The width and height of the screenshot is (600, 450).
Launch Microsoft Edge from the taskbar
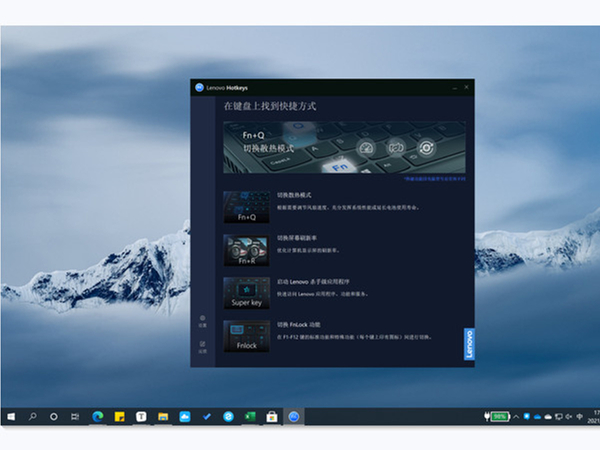pyautogui.click(x=98, y=416)
